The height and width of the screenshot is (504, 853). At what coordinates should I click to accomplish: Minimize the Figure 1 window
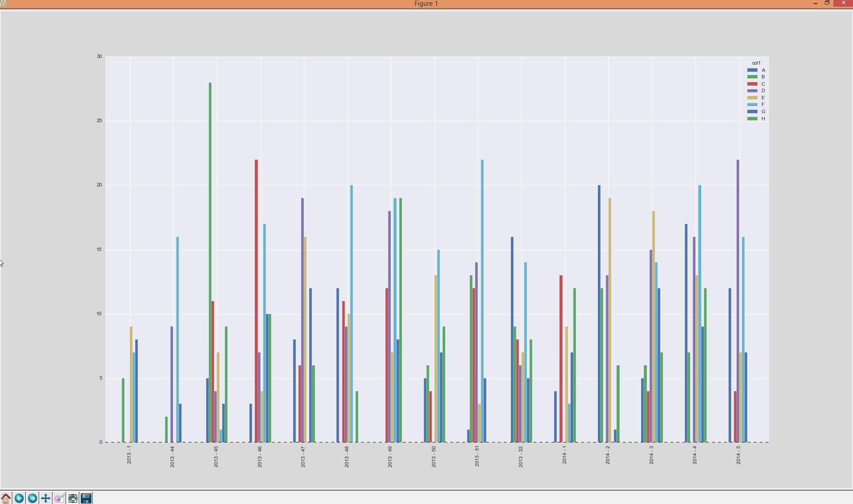click(816, 3)
